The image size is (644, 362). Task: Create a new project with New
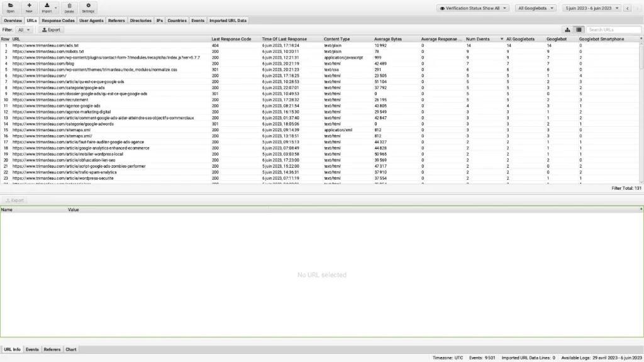point(29,8)
